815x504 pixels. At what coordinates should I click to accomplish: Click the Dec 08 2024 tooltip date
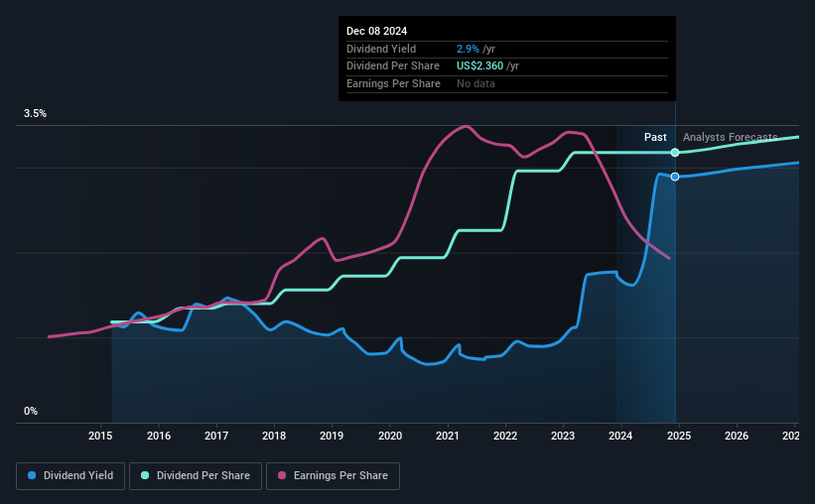coord(378,31)
